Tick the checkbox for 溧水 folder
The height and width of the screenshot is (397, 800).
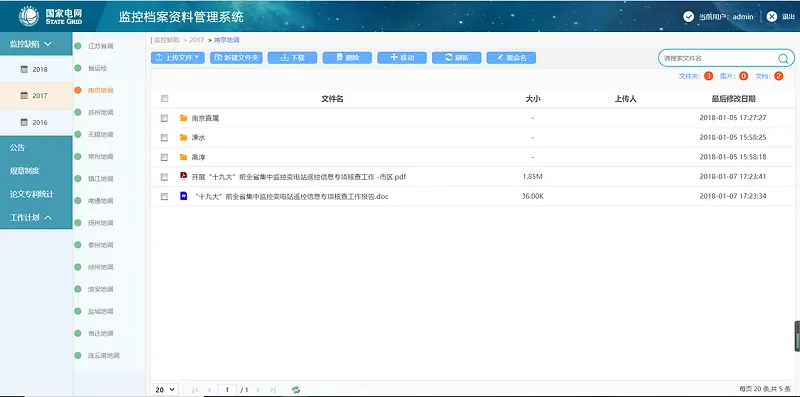point(164,138)
